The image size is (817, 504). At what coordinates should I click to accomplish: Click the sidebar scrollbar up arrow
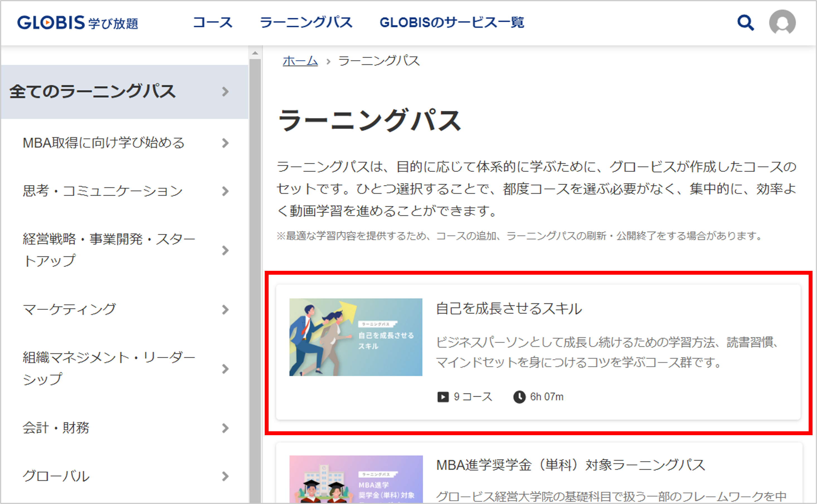point(255,53)
